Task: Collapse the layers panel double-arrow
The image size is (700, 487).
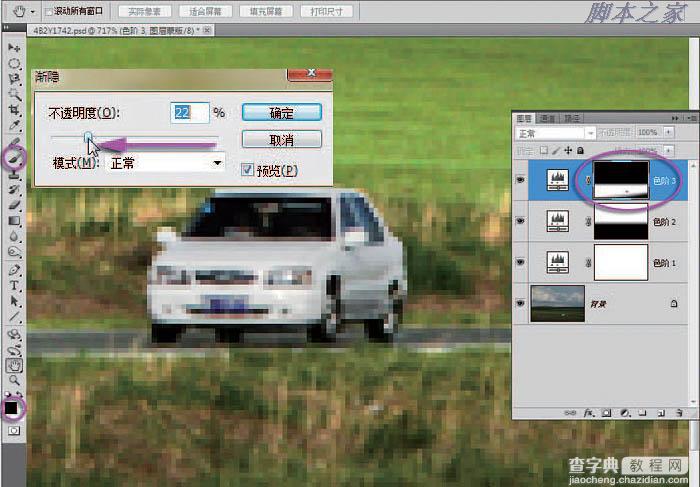Action: (675, 118)
